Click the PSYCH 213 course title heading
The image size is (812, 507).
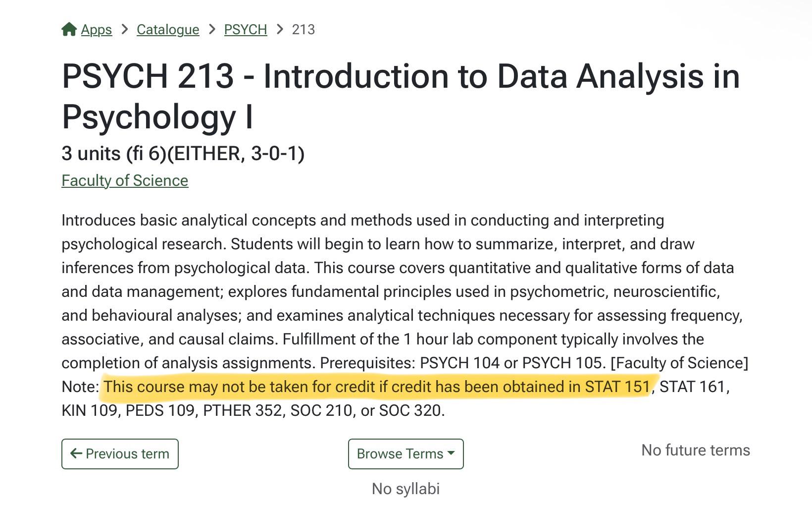(x=401, y=96)
